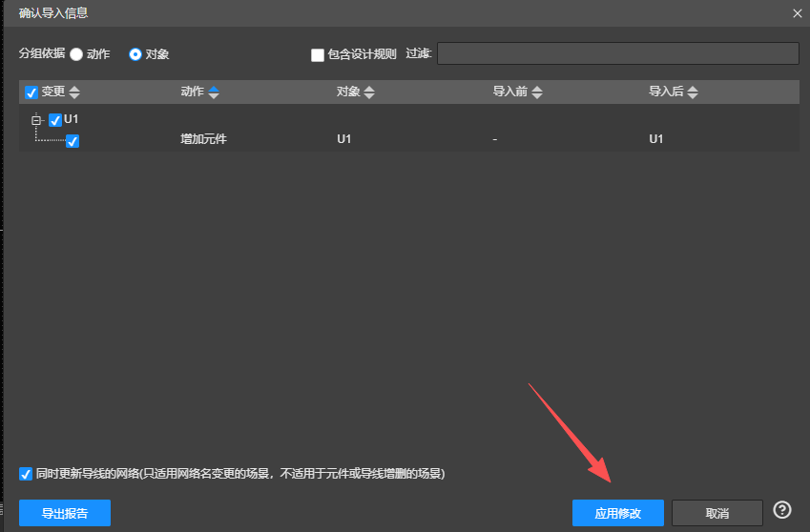This screenshot has width=810, height=532.
Task: Click the dash value in 导入前 column
Action: 495,139
